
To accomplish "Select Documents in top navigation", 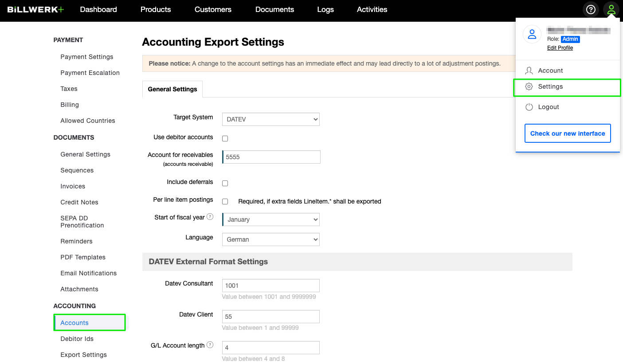I will (274, 9).
